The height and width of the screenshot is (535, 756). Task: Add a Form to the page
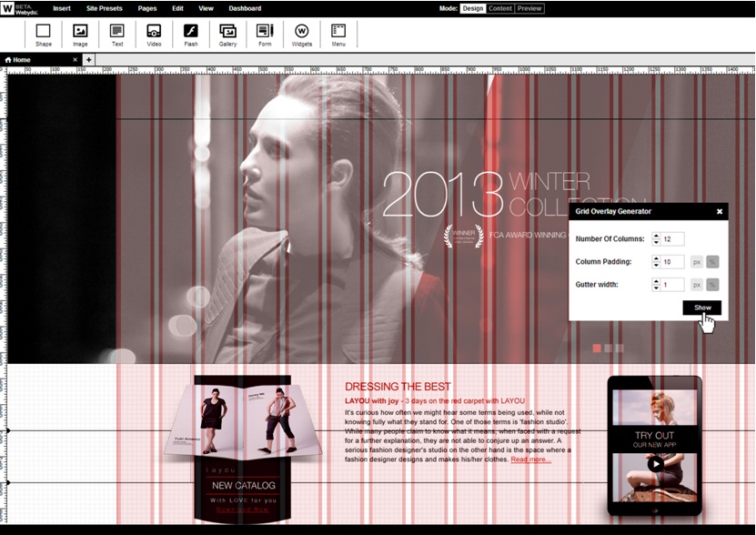click(265, 34)
